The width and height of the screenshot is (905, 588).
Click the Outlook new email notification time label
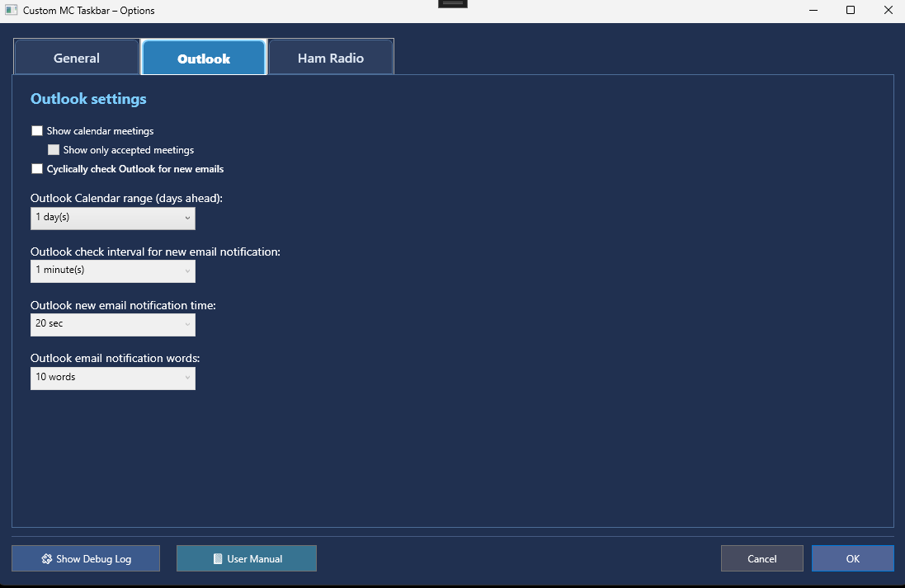pyautogui.click(x=123, y=305)
